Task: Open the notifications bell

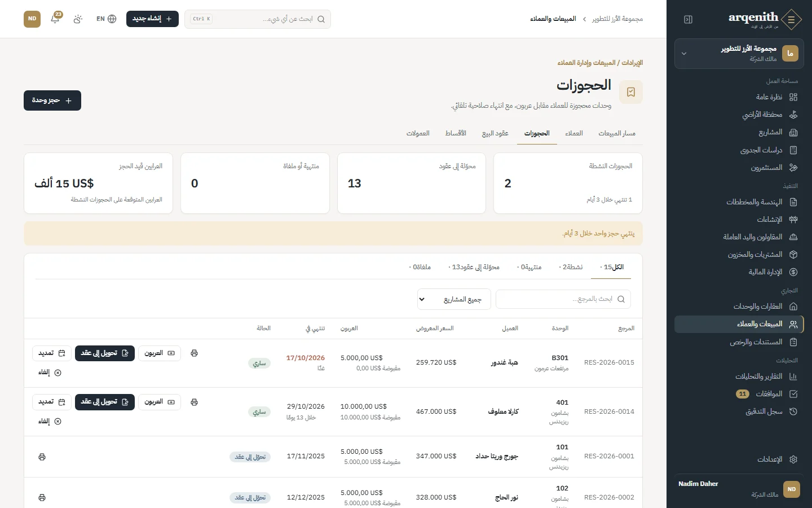Action: tap(55, 19)
